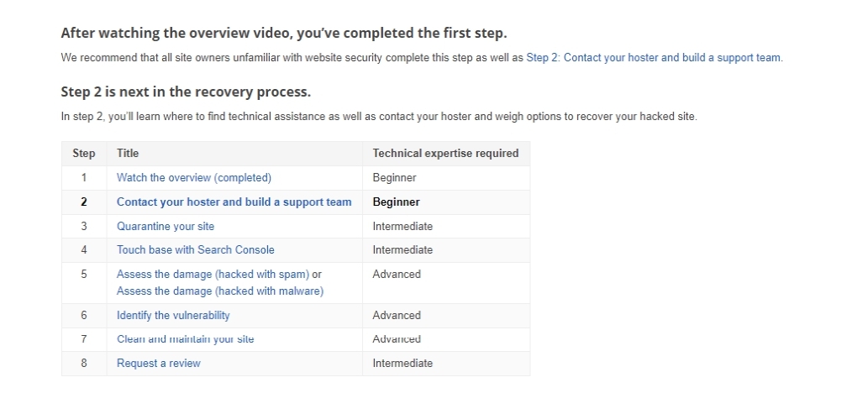Click the 'Advanced' cell in step 5 row
This screenshot has height=414, width=868.
(x=397, y=275)
